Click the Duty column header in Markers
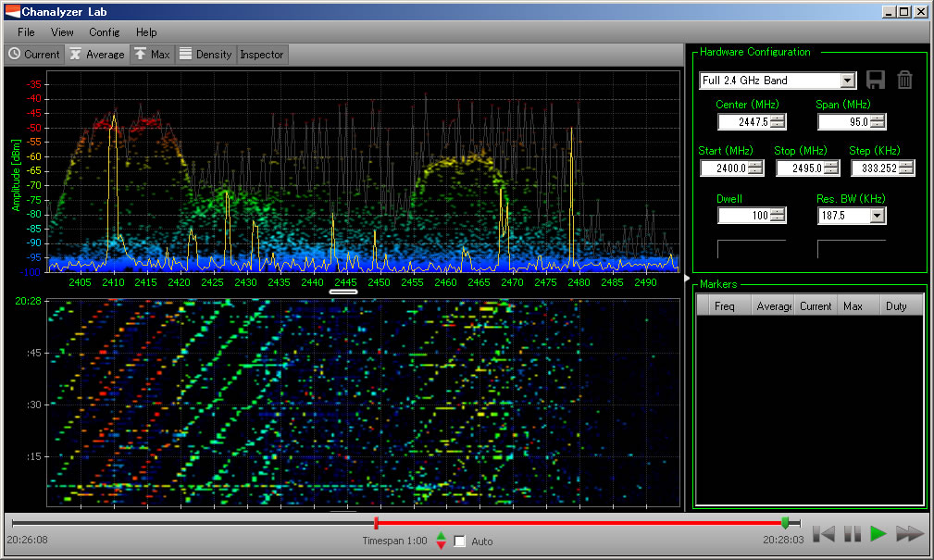This screenshot has width=934, height=560. (x=900, y=306)
